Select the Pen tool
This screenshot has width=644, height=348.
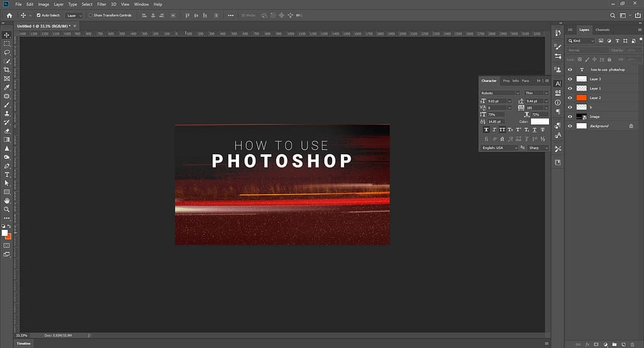[x=6, y=166]
